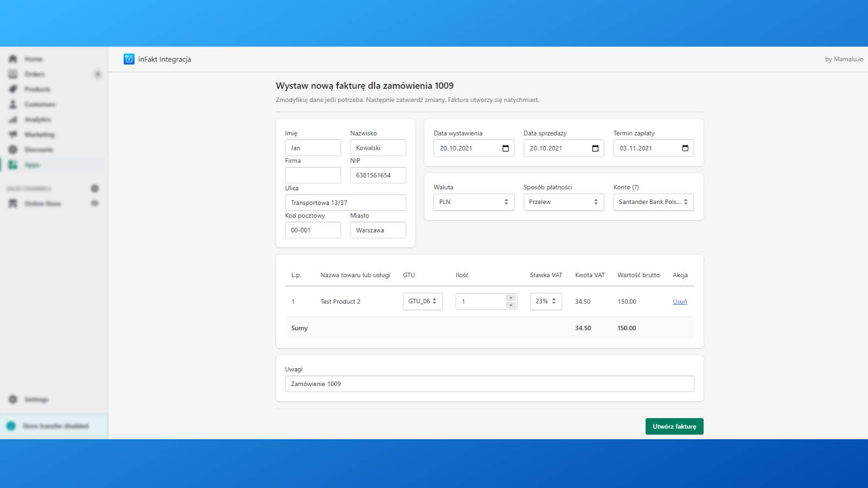868x488 pixels.
Task: Click the Wartość brutto 150.00 in product row
Action: click(627, 301)
